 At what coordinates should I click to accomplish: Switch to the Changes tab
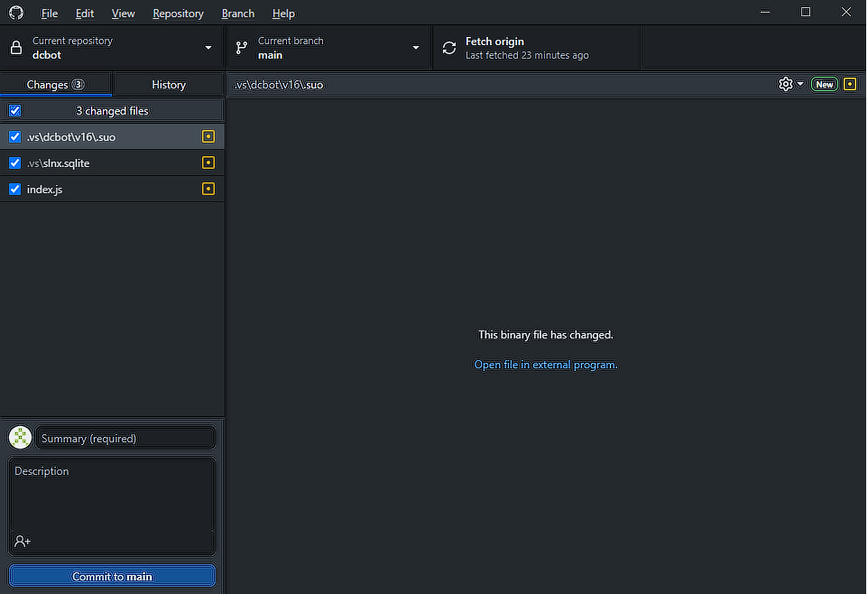[x=56, y=84]
